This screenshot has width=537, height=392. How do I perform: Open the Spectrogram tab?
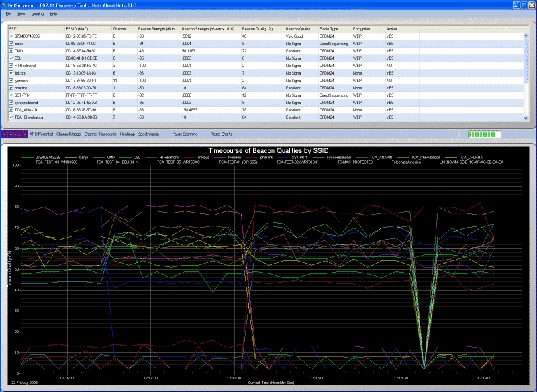click(x=149, y=134)
